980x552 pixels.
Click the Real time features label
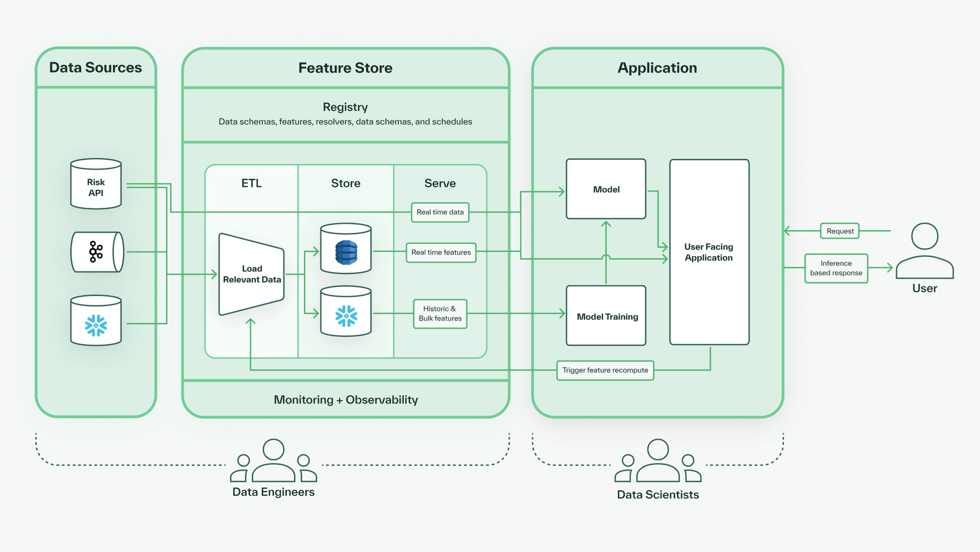click(441, 253)
